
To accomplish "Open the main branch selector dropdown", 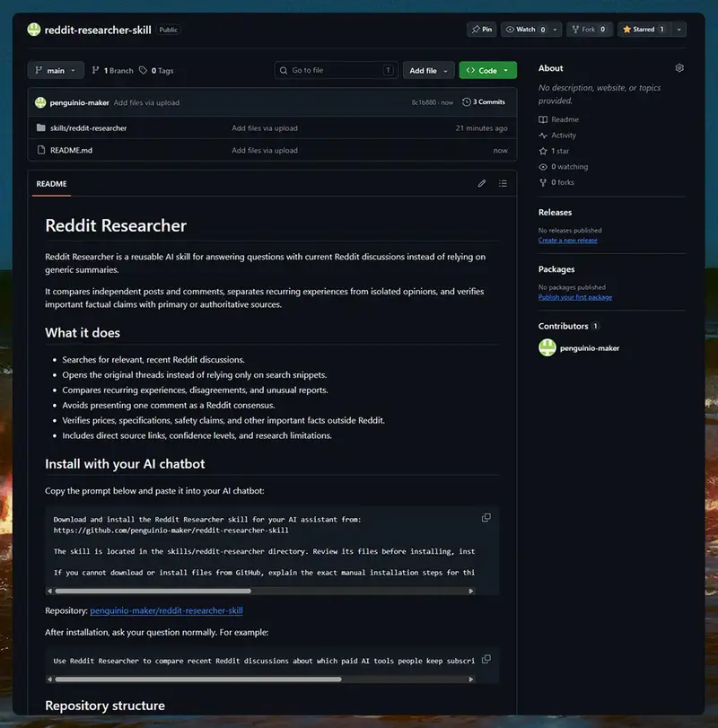I will tap(56, 70).
